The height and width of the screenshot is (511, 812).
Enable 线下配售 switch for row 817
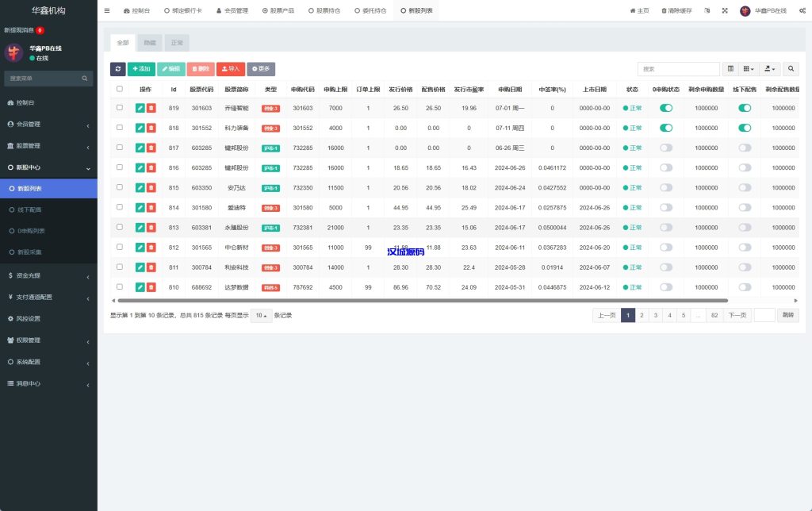pyautogui.click(x=745, y=148)
